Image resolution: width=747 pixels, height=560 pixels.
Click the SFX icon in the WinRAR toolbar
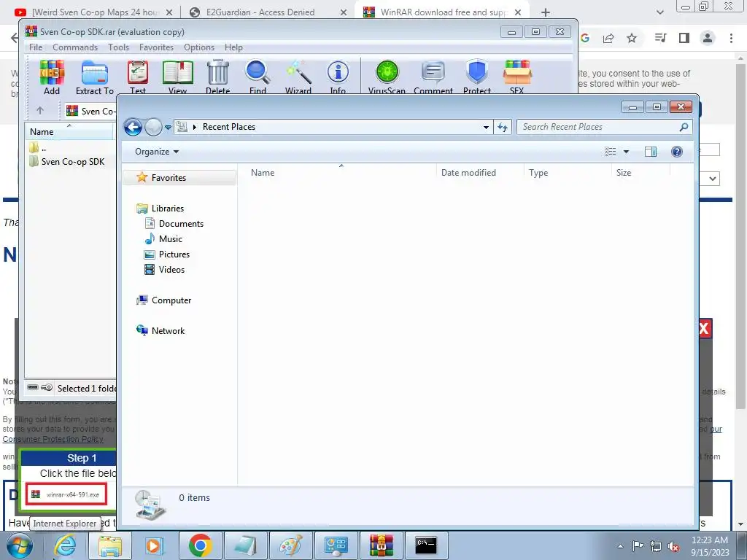click(x=517, y=77)
